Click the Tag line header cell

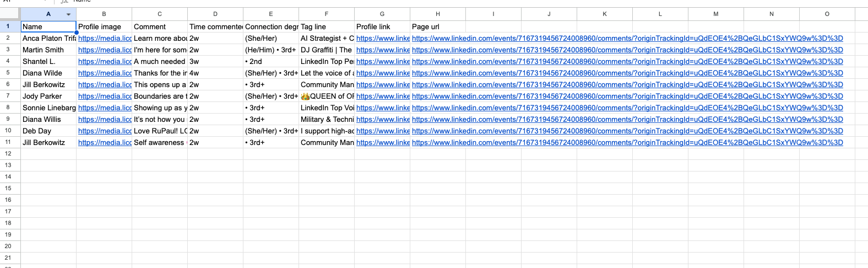(x=327, y=26)
